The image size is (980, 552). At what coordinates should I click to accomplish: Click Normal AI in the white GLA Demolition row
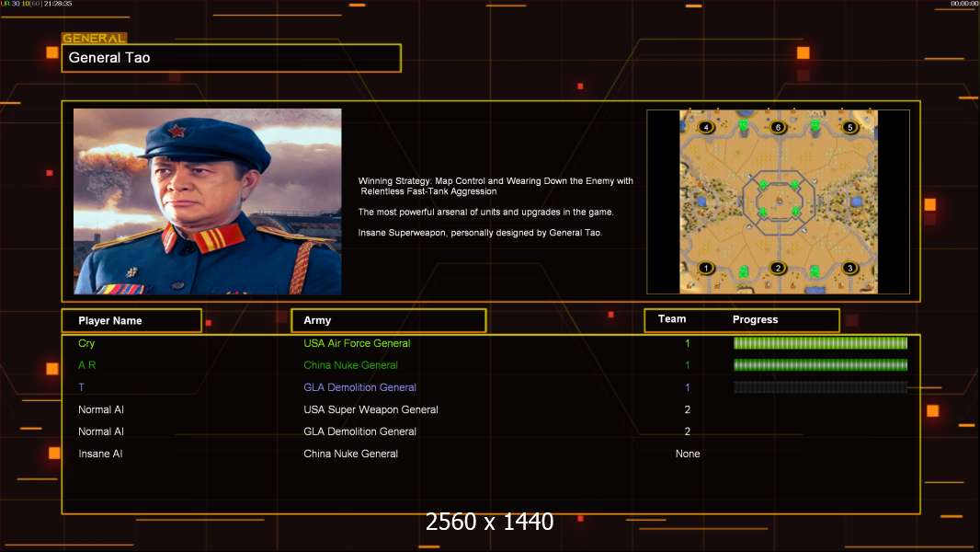[x=100, y=431]
